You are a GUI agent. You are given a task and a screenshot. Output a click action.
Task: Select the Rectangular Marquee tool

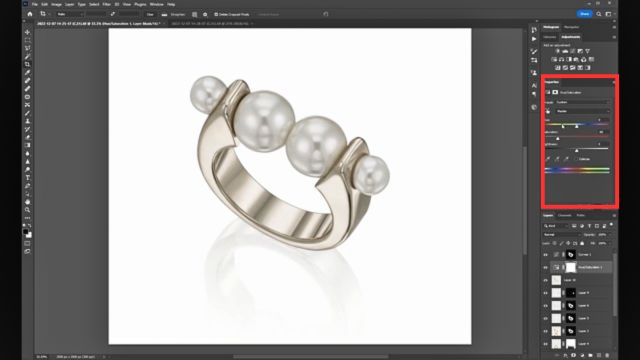point(27,40)
